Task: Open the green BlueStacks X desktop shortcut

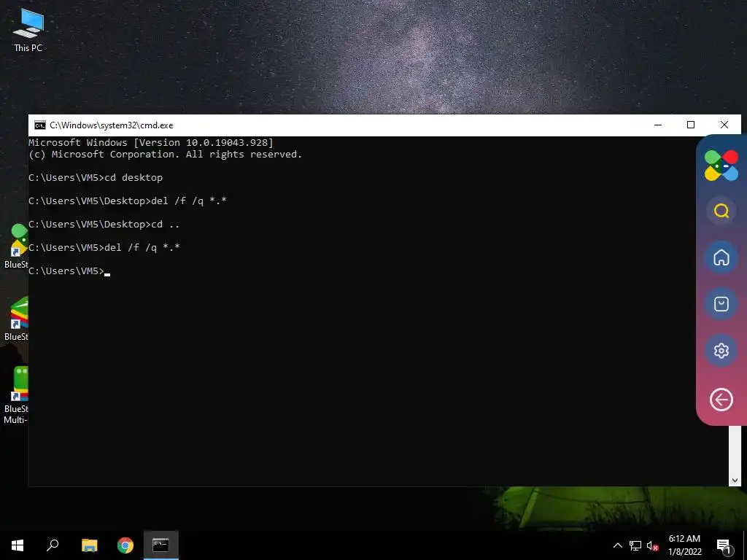Action: (16, 246)
